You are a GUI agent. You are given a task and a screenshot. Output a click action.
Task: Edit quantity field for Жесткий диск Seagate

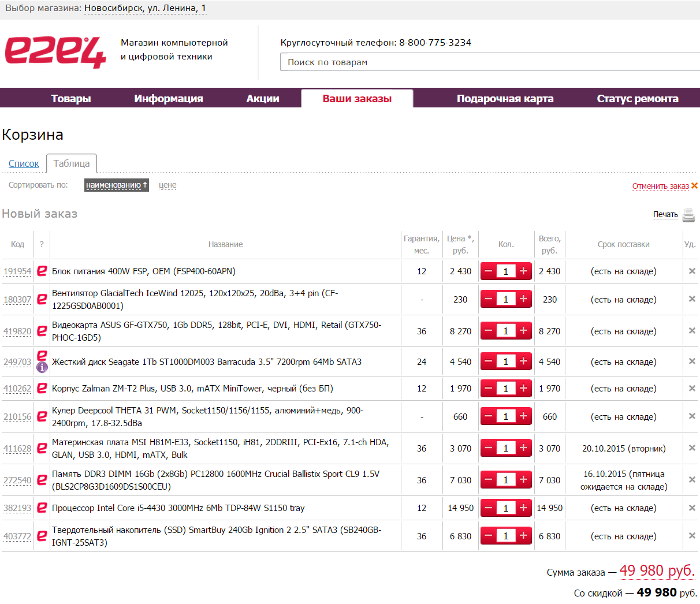[506, 361]
